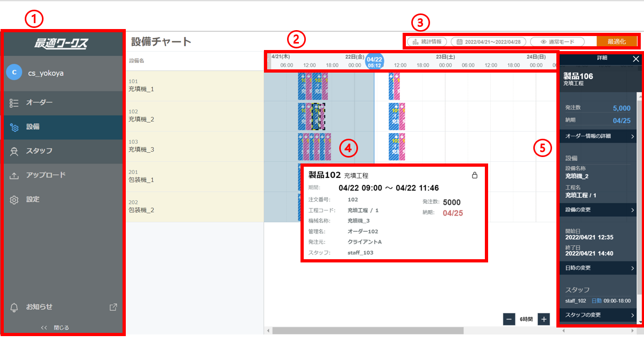Select row 101 充填機_1
The image size is (644, 363).
(x=195, y=86)
